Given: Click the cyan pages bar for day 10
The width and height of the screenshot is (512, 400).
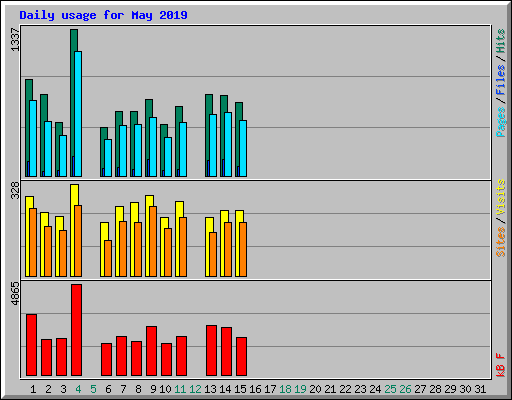Looking at the screenshot, I should point(168,157).
